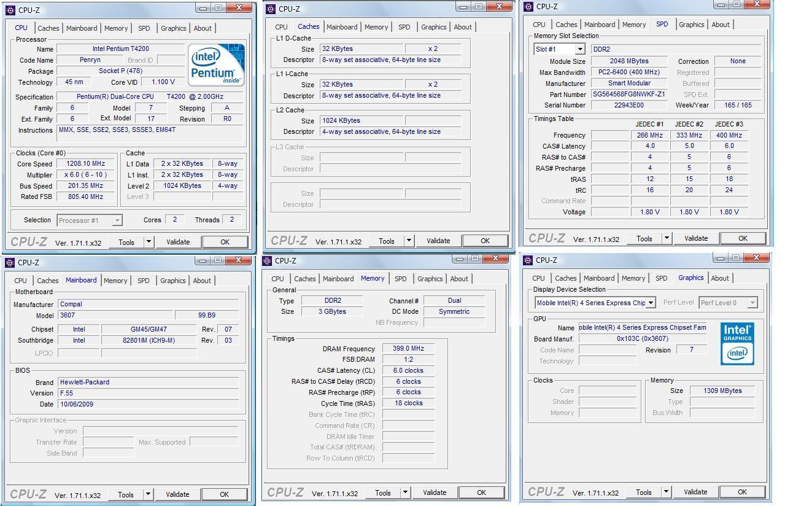812x506 pixels.
Task: Select SPD tab in the Memory window
Action: (x=400, y=279)
